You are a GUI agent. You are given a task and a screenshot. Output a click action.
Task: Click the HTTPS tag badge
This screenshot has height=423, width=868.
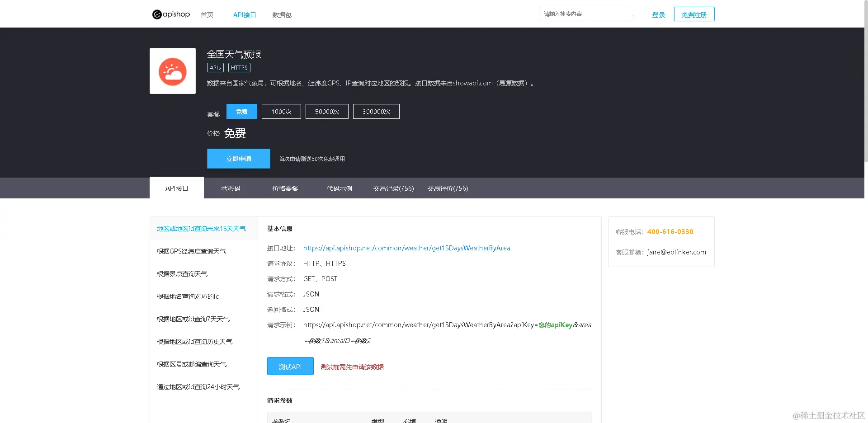[239, 68]
